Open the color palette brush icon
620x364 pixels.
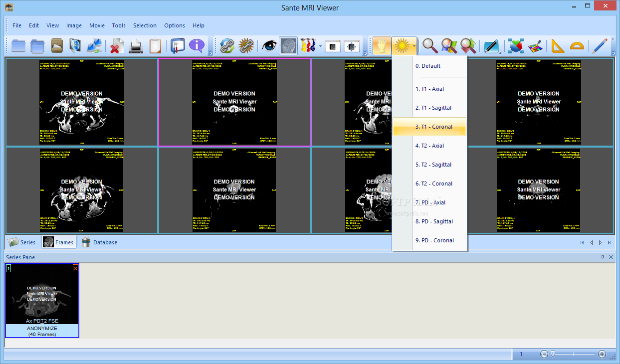click(x=535, y=46)
